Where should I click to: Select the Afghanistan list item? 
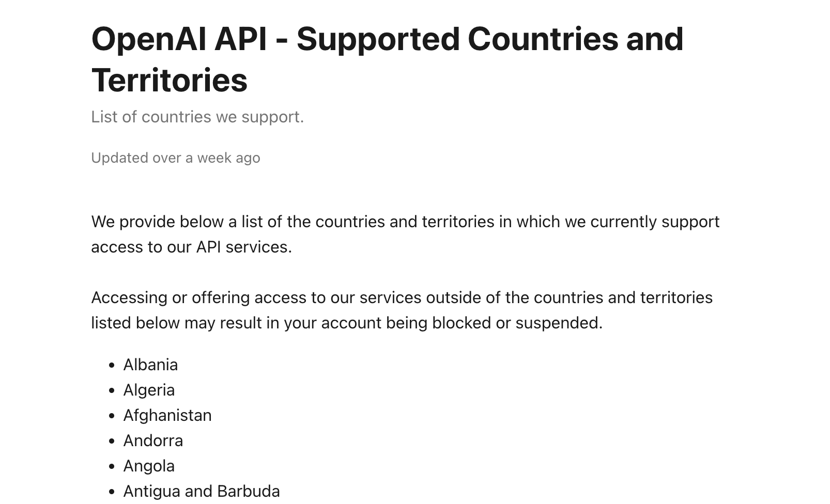click(x=167, y=415)
